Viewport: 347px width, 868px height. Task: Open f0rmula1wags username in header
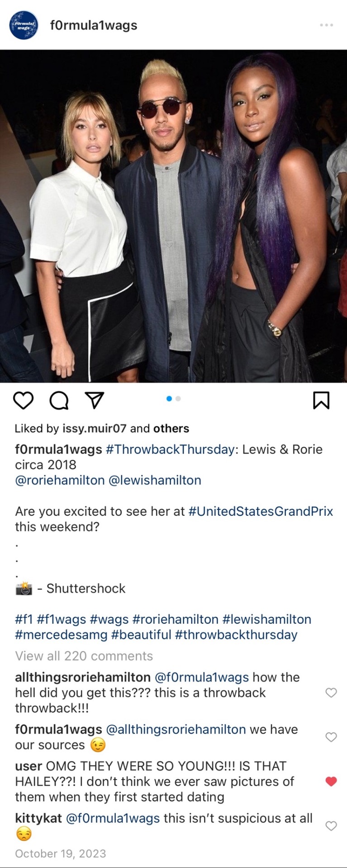(94, 25)
